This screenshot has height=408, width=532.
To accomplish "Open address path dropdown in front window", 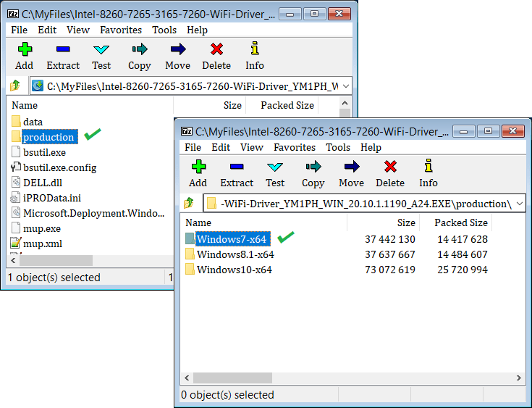I will coord(520,204).
